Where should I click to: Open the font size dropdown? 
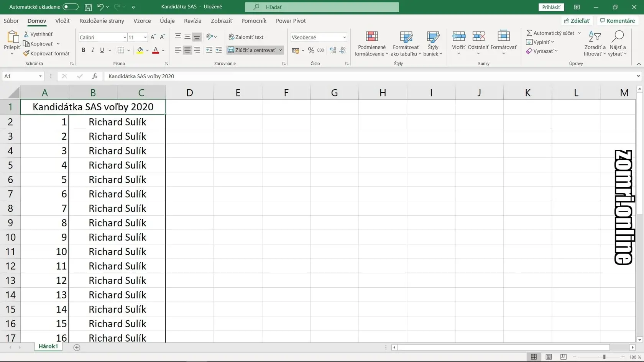pos(145,38)
